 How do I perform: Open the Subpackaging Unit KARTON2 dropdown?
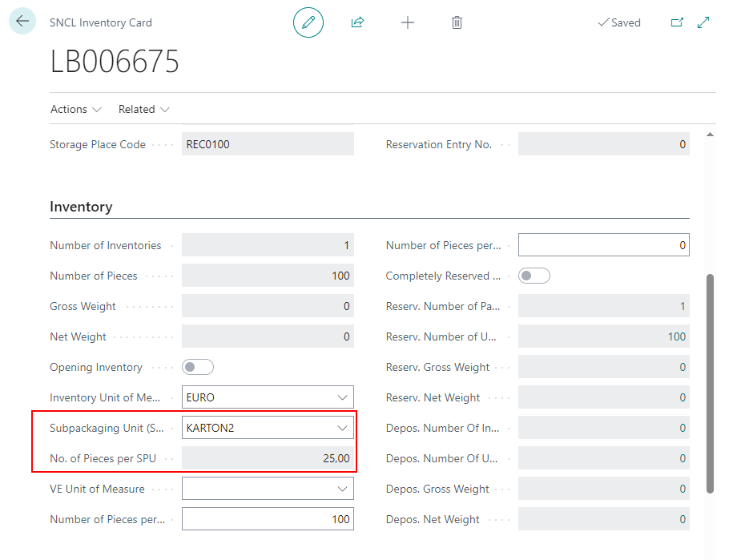click(343, 428)
